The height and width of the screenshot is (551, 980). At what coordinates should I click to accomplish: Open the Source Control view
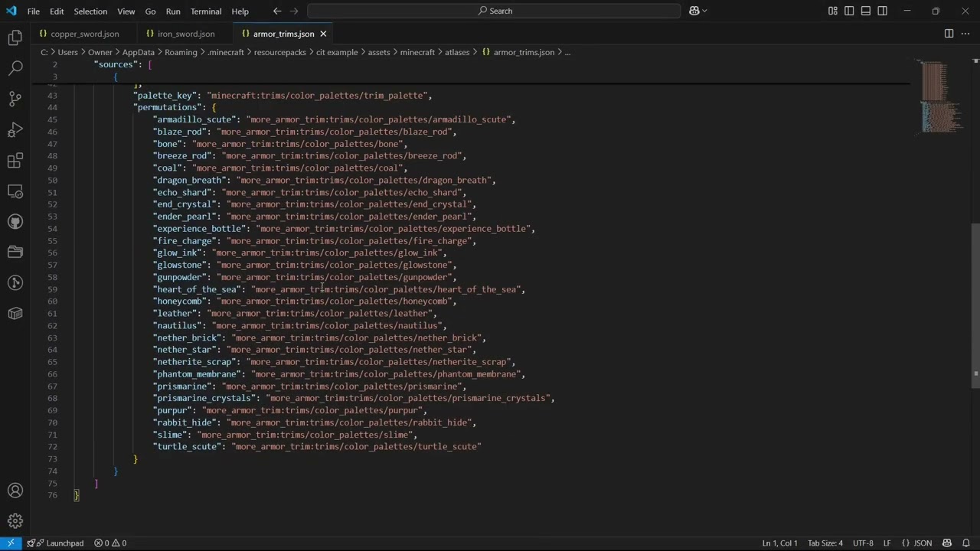pos(15,99)
